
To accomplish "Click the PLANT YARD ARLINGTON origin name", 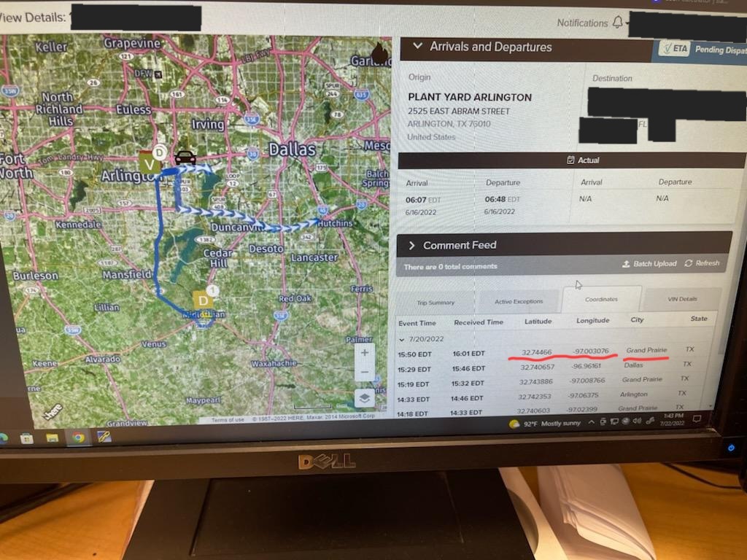I will pos(469,98).
